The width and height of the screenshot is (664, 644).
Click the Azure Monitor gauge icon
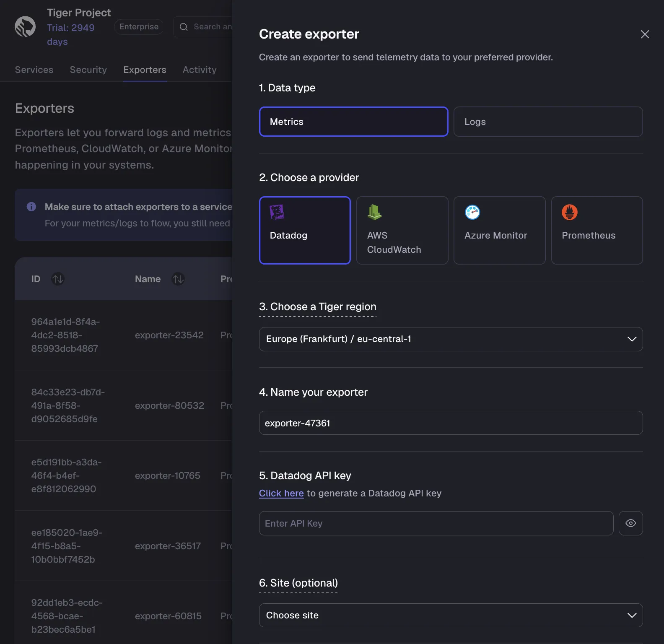click(x=472, y=212)
